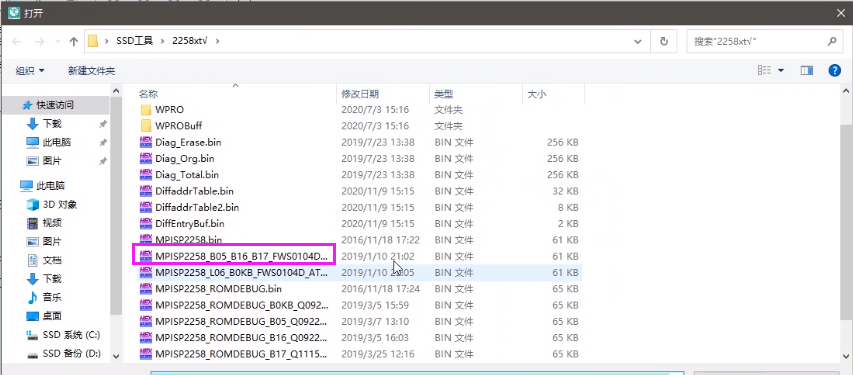This screenshot has width=853, height=375.
Task: Select the WPRO folder icon
Action: pyautogui.click(x=145, y=110)
